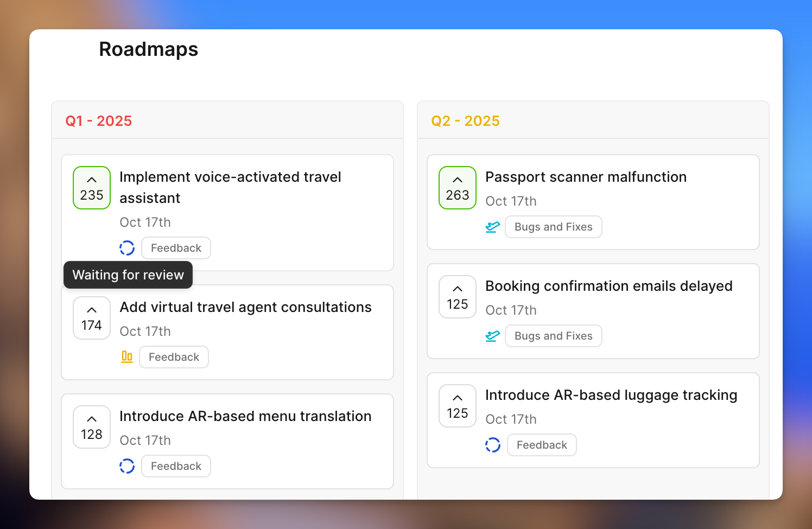Image resolution: width=812 pixels, height=529 pixels.
Task: Click the Q2 - 2025 column header
Action: pyautogui.click(x=465, y=120)
